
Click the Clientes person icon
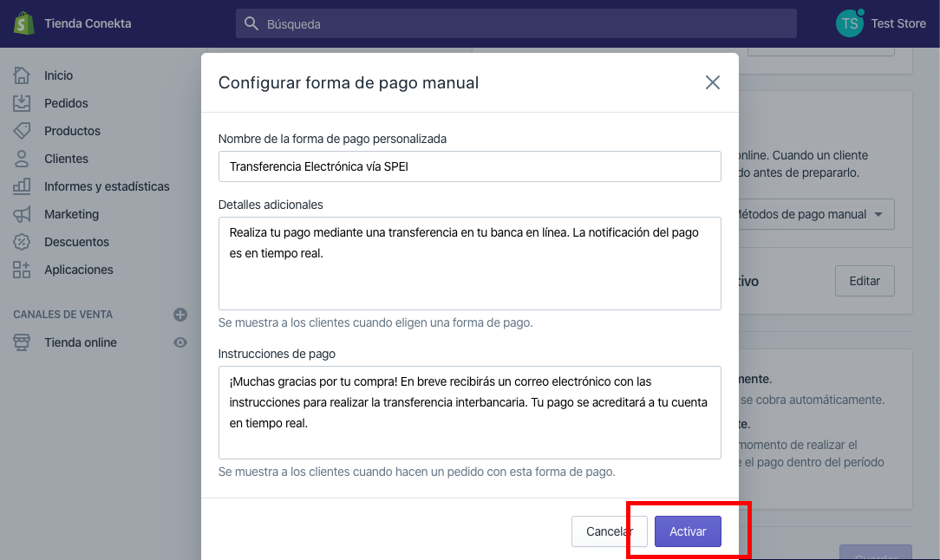point(22,159)
